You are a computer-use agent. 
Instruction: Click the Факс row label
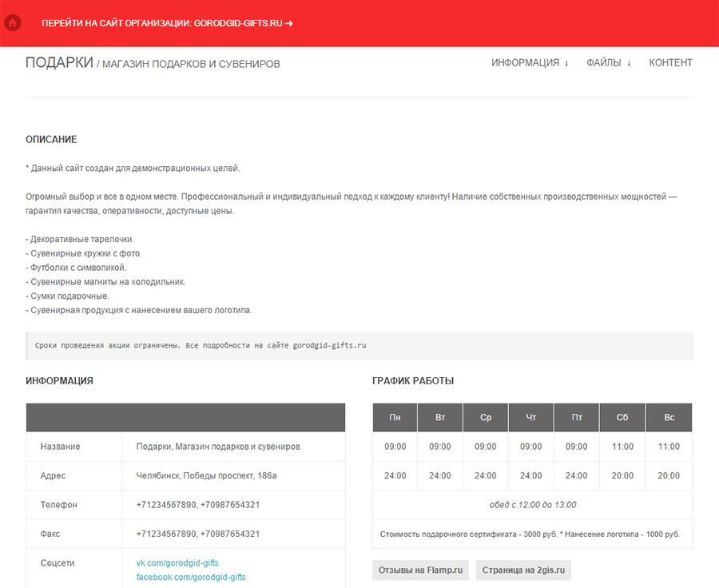point(50,534)
